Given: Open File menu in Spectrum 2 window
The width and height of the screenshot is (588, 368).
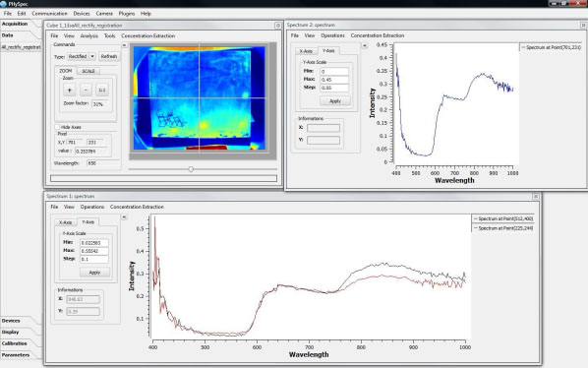Looking at the screenshot, I should [x=295, y=35].
